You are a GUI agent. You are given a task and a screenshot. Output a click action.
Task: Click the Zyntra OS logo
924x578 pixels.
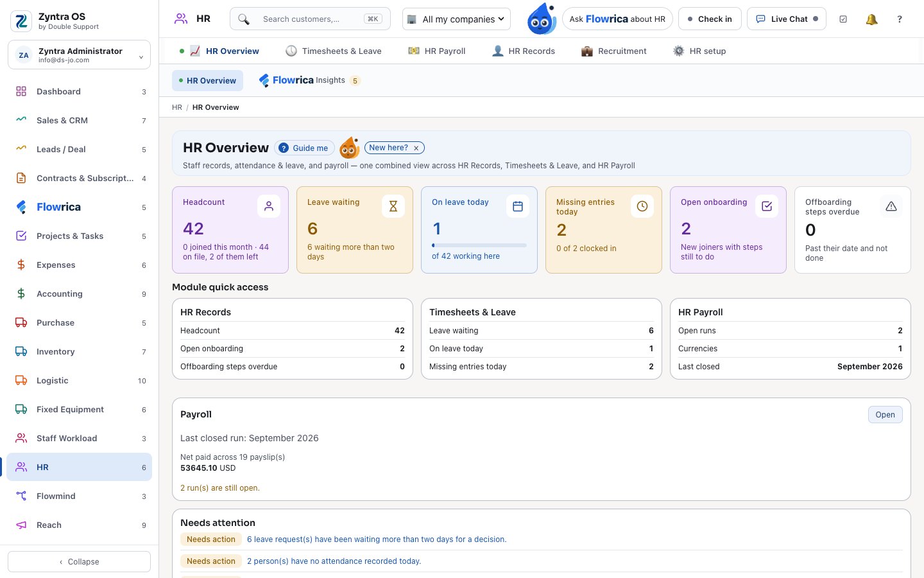click(21, 21)
